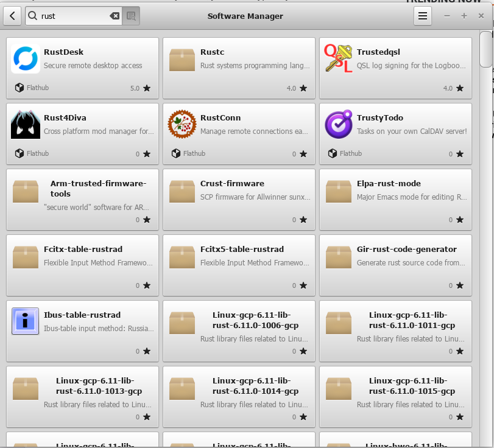This screenshot has width=494, height=448.
Task: Click Arm-trusted-firmware-tools package icon
Action: click(x=26, y=191)
